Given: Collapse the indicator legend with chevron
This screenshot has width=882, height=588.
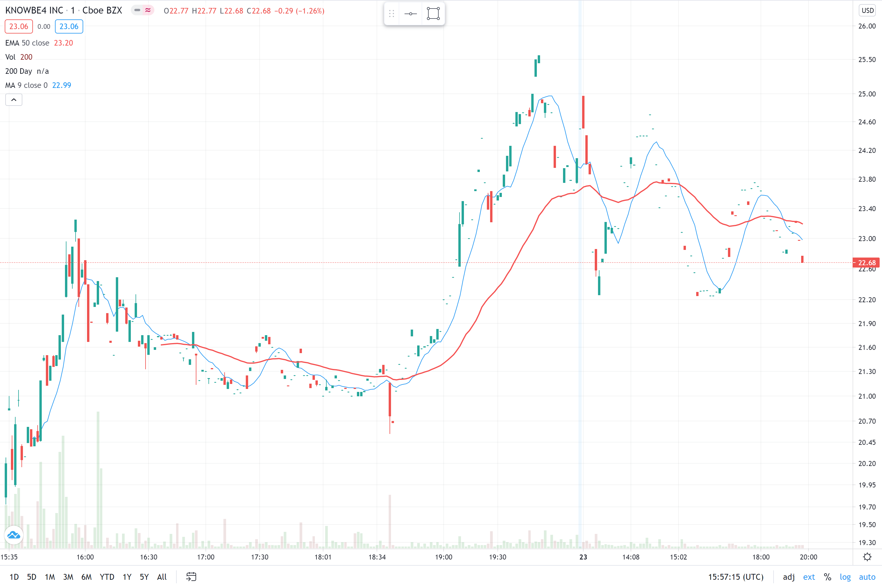Looking at the screenshot, I should click(x=14, y=100).
